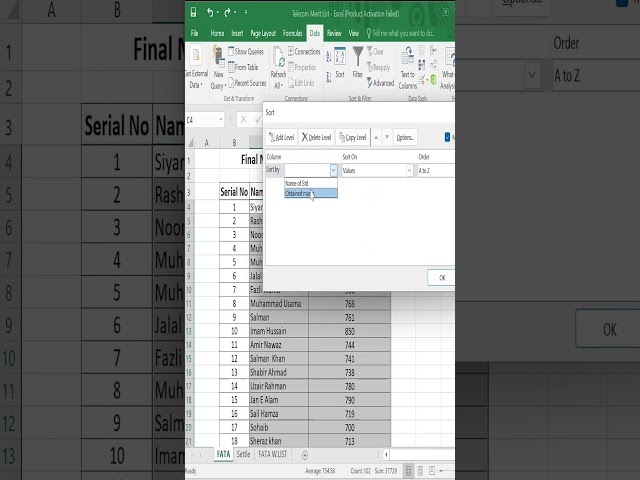Collapse the Sort by column dropdown
Screen dimensions: 640x480
[x=333, y=170]
